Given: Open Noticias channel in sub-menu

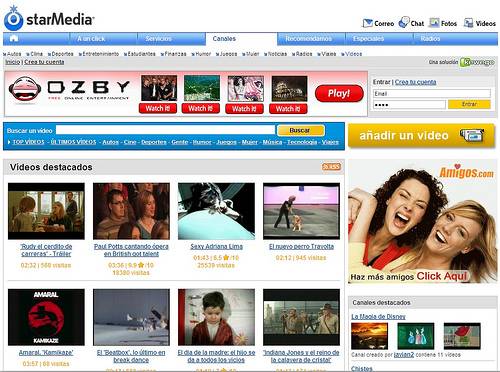Looking at the screenshot, I should [277, 54].
